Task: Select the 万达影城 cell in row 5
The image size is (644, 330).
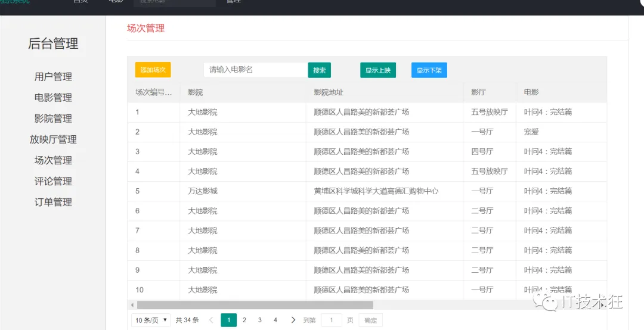Action: 243,191
